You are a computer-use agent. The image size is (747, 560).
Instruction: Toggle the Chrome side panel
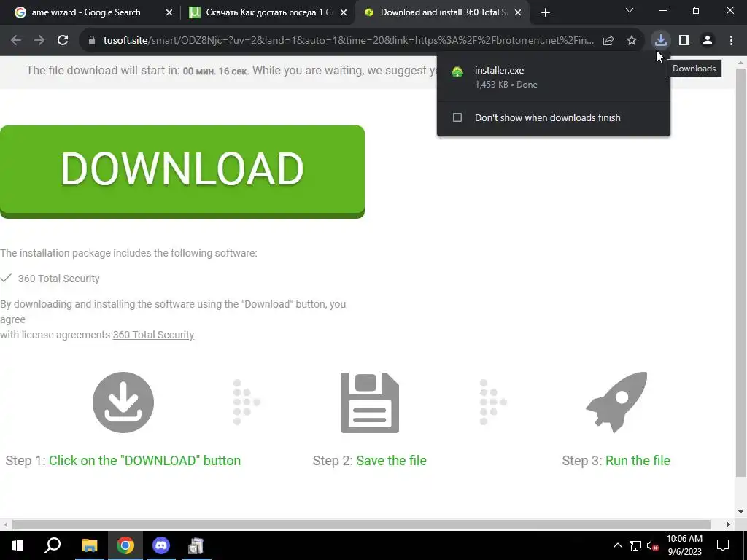coord(684,41)
